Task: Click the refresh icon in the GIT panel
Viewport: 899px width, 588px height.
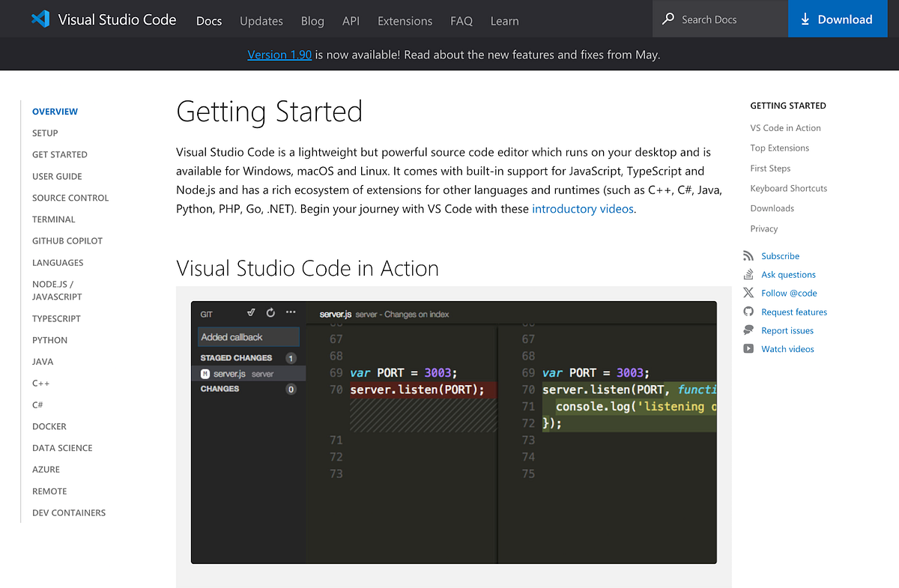Action: pyautogui.click(x=270, y=313)
